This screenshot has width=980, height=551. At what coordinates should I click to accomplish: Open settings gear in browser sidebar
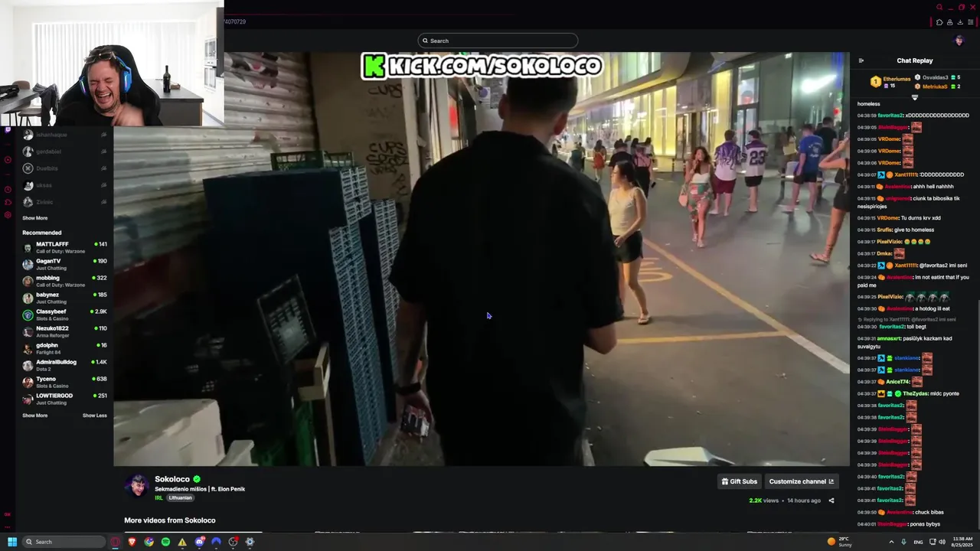point(8,215)
